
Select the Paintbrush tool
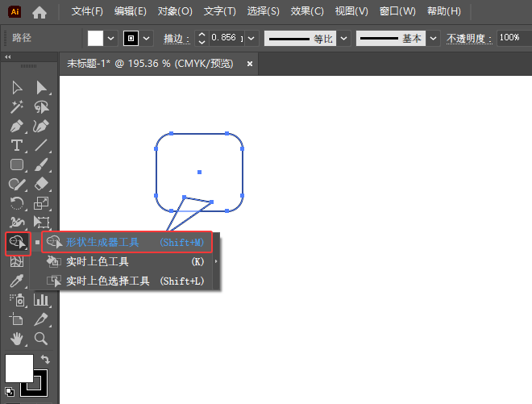(41, 165)
